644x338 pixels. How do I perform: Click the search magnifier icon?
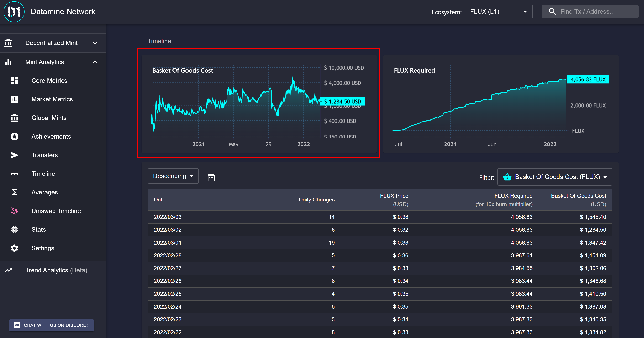[552, 12]
